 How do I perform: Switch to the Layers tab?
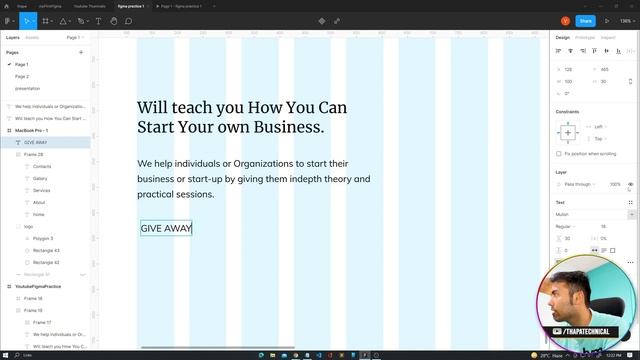tap(13, 38)
